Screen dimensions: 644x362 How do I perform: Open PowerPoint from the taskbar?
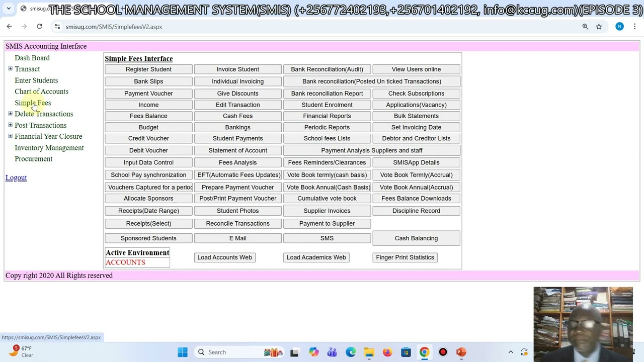[461, 352]
